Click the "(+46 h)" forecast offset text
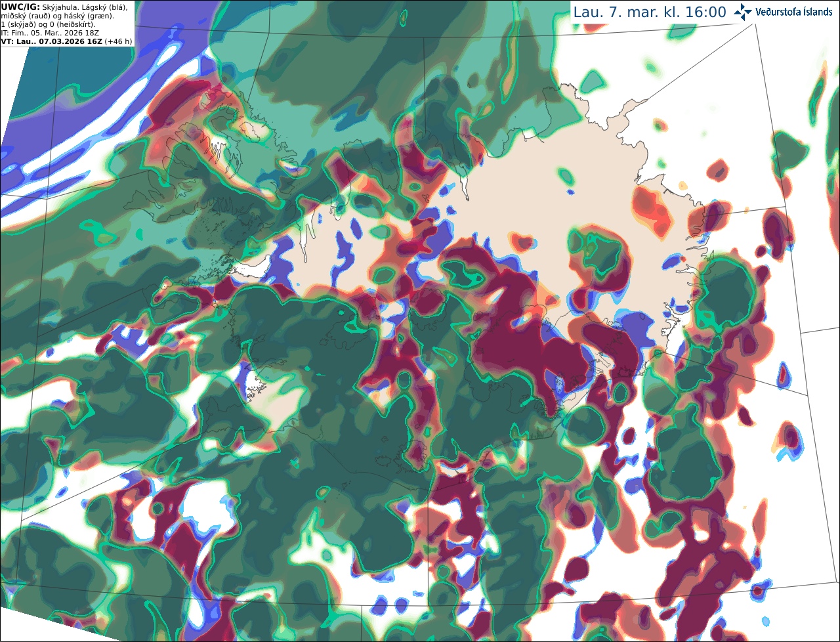Viewport: 840px width, 642px height. tap(118, 41)
